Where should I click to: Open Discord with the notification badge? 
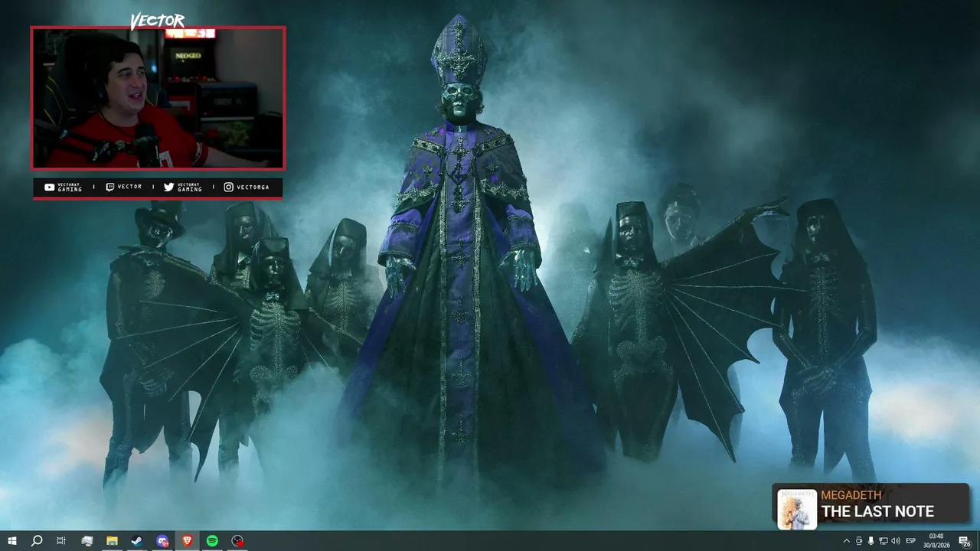(x=162, y=541)
